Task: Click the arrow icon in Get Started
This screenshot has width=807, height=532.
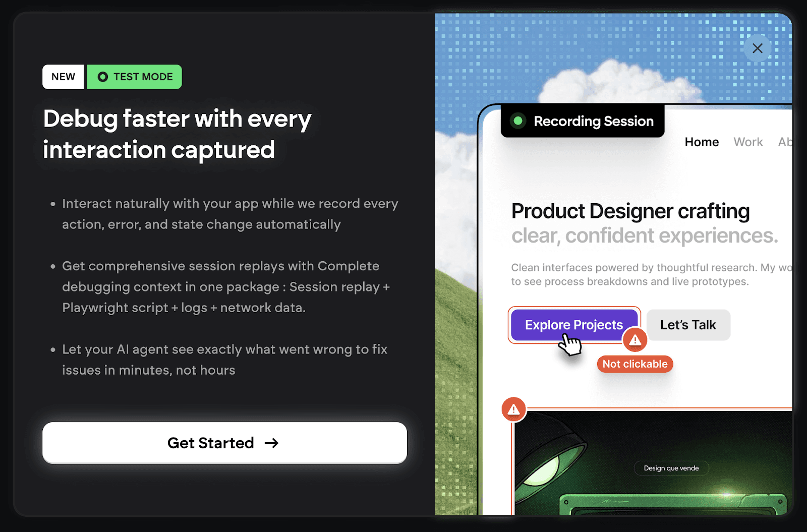Action: pos(271,443)
